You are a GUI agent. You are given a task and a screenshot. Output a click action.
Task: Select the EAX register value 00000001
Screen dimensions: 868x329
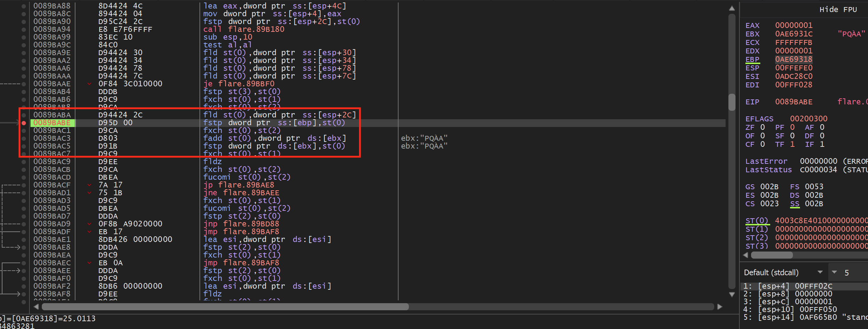click(x=794, y=25)
